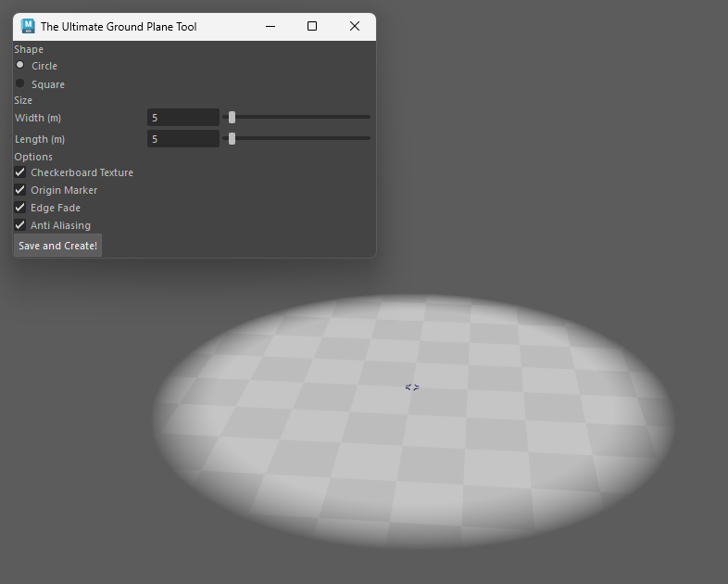The image size is (728, 584).
Task: Disable the Checkerboard Texture checkbox
Action: [x=20, y=172]
